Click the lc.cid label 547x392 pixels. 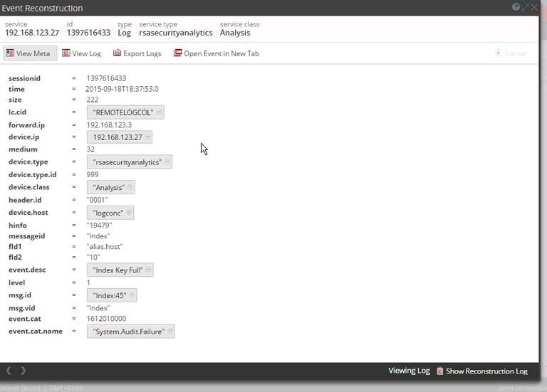[x=17, y=112]
